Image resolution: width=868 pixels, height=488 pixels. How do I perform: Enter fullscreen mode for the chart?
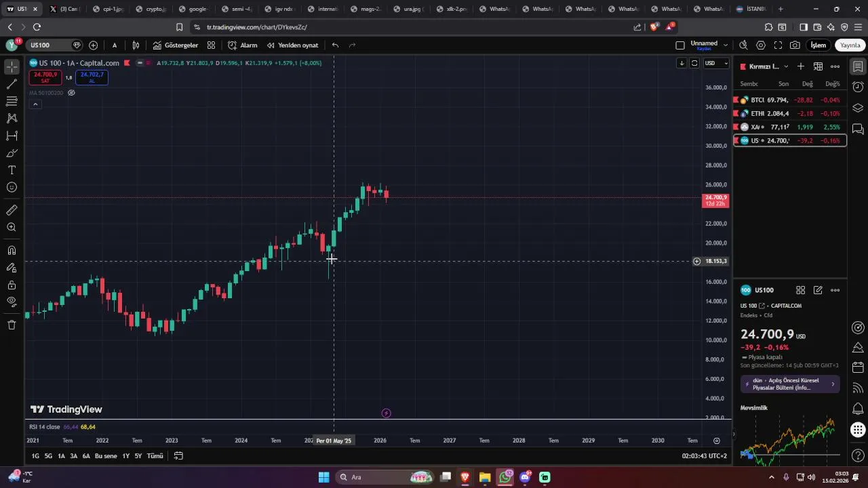(778, 45)
